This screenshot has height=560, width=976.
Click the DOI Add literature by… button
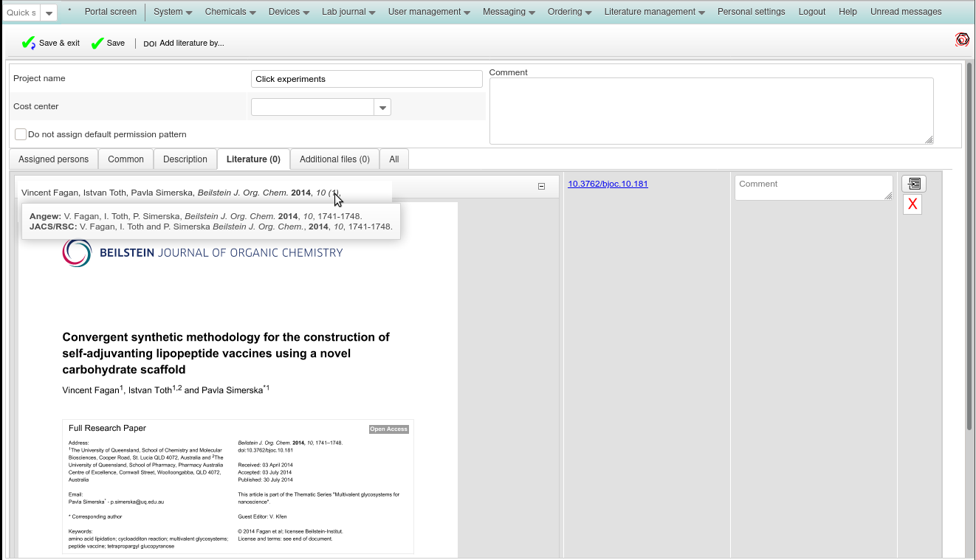point(184,44)
